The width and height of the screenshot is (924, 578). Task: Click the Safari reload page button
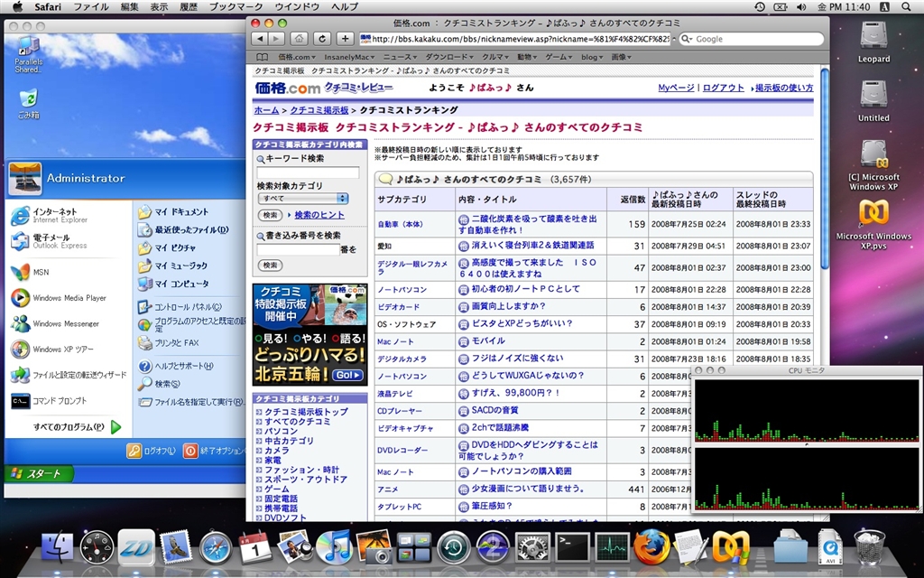click(322, 39)
